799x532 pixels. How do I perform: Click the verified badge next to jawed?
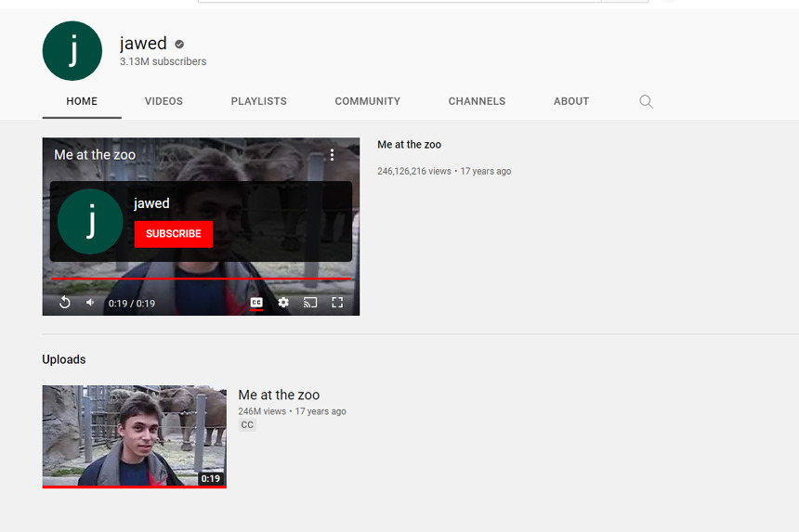click(179, 45)
